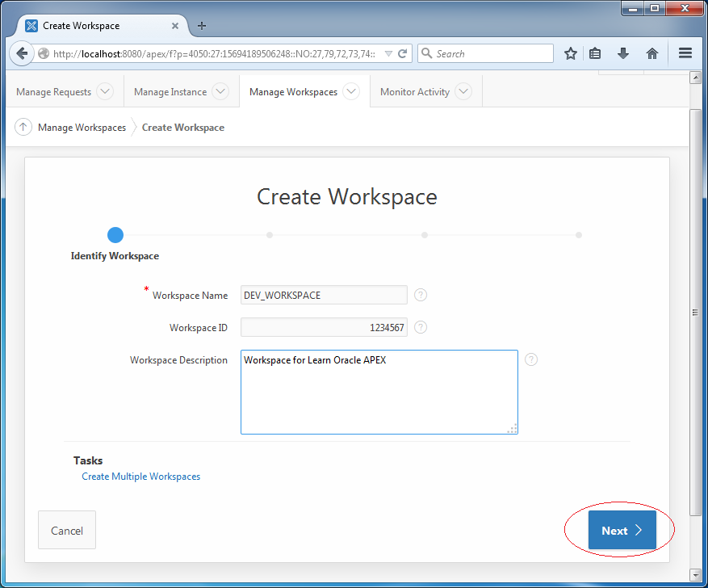Click the vertical scrollbar thumb
The height and width of the screenshot is (588, 708).
[695, 312]
